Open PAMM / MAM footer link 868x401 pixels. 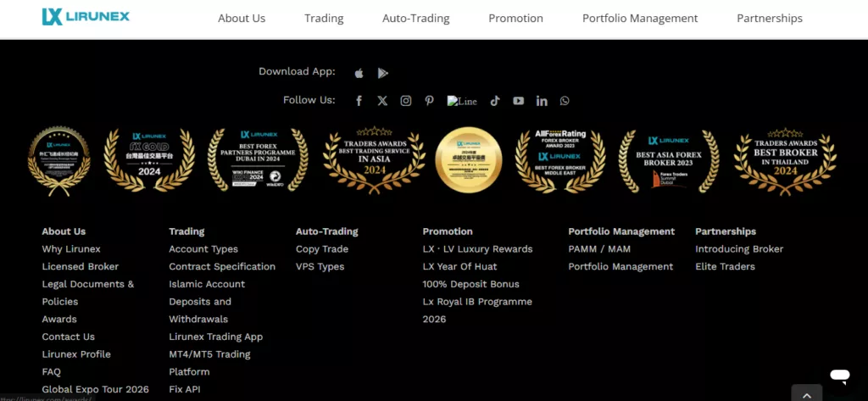[599, 249]
